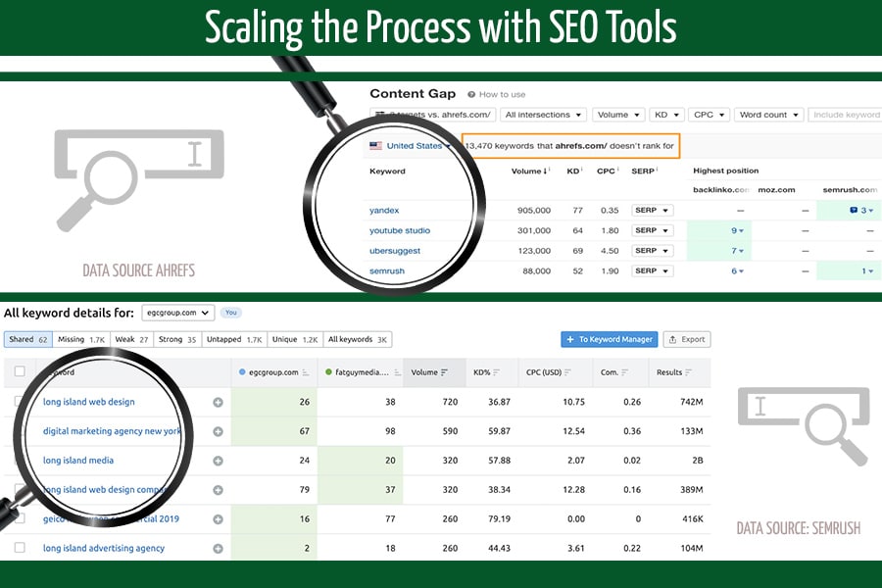
Task: Sort by the Volume column in keyword table
Action: [429, 372]
